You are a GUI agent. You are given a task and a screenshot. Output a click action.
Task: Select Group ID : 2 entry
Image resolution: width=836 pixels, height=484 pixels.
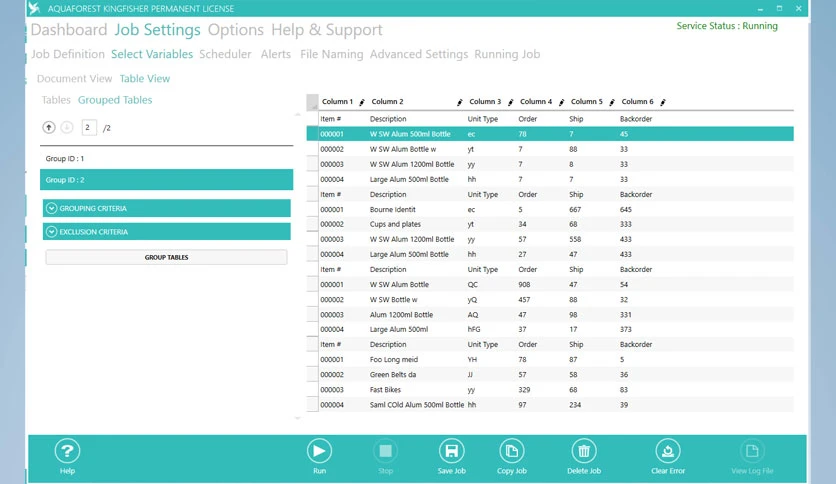tap(166, 180)
